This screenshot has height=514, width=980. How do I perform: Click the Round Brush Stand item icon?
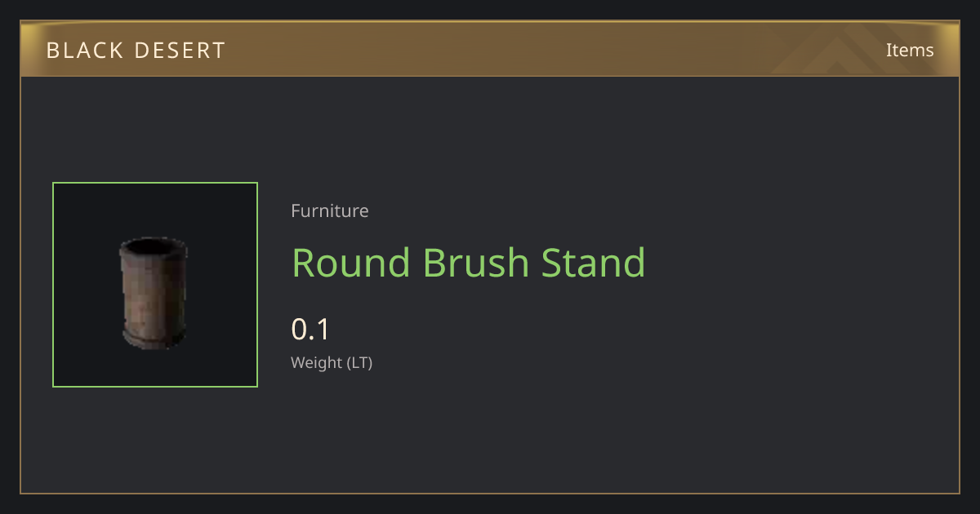click(x=154, y=292)
